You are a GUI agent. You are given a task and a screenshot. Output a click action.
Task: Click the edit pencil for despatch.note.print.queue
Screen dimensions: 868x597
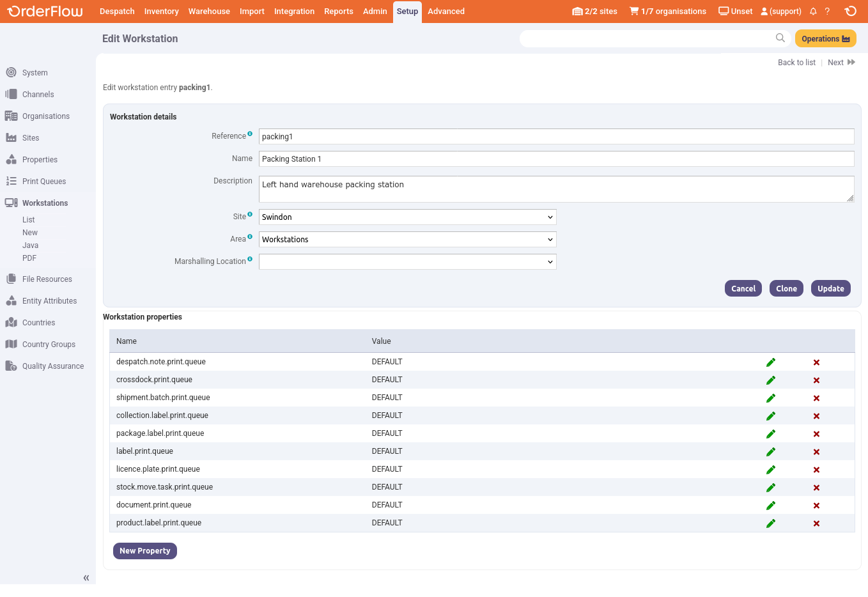771,362
